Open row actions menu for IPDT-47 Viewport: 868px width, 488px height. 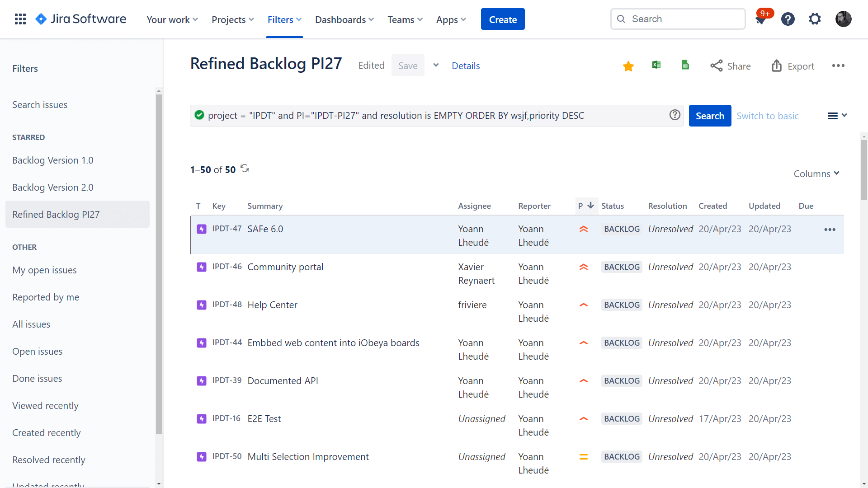click(830, 230)
